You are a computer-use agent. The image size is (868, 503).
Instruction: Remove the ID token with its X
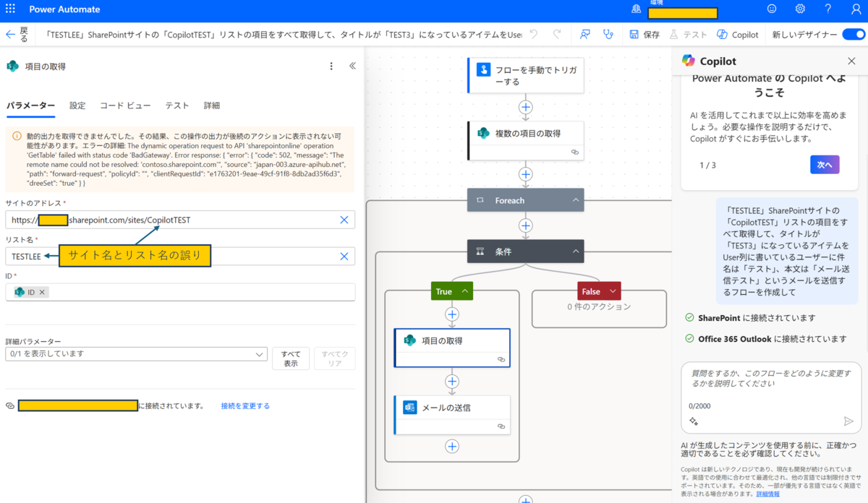point(42,292)
